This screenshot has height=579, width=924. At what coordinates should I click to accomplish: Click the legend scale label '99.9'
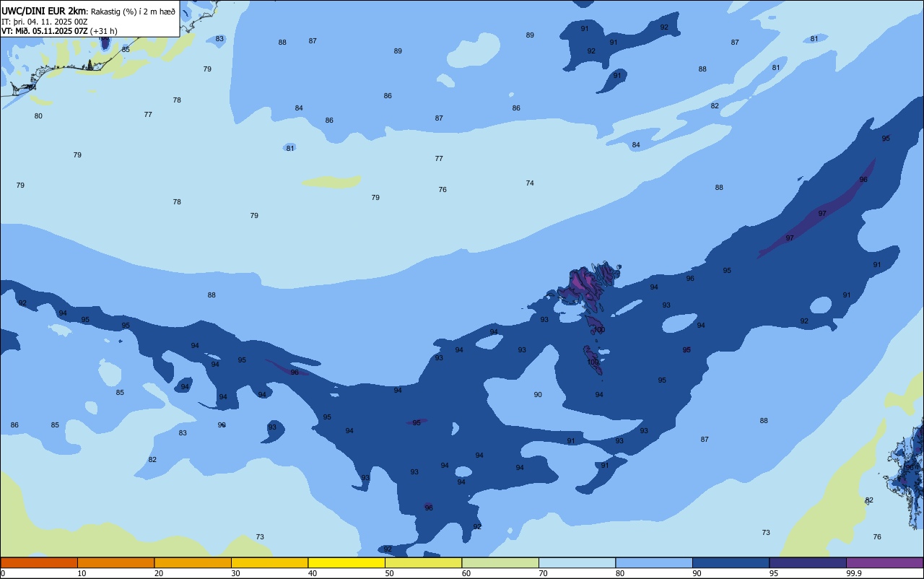854,573
